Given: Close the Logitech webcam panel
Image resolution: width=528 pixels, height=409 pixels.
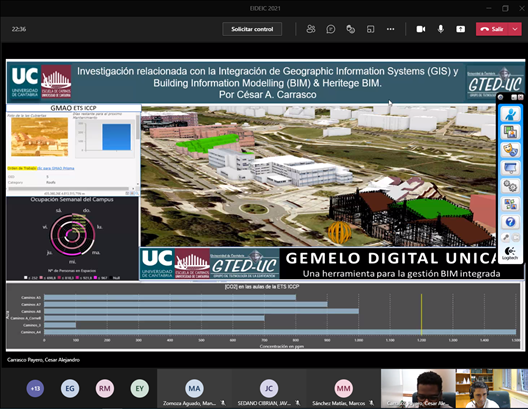Looking at the screenshot, I should (x=520, y=97).
